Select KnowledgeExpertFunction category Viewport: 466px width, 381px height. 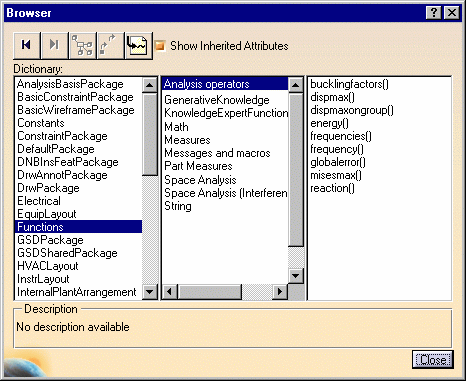tap(226, 113)
